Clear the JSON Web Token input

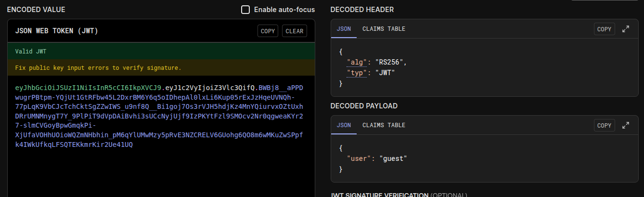pos(295,31)
